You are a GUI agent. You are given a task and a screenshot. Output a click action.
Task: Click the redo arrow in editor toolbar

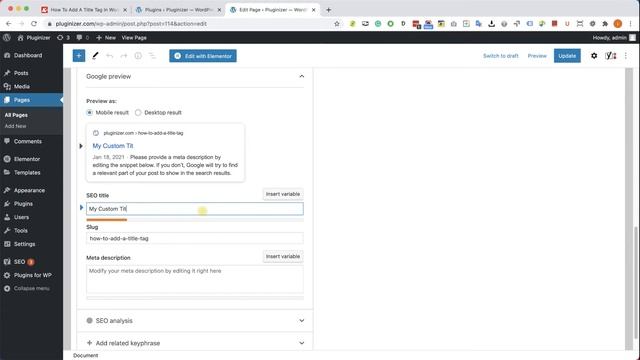pos(124,56)
